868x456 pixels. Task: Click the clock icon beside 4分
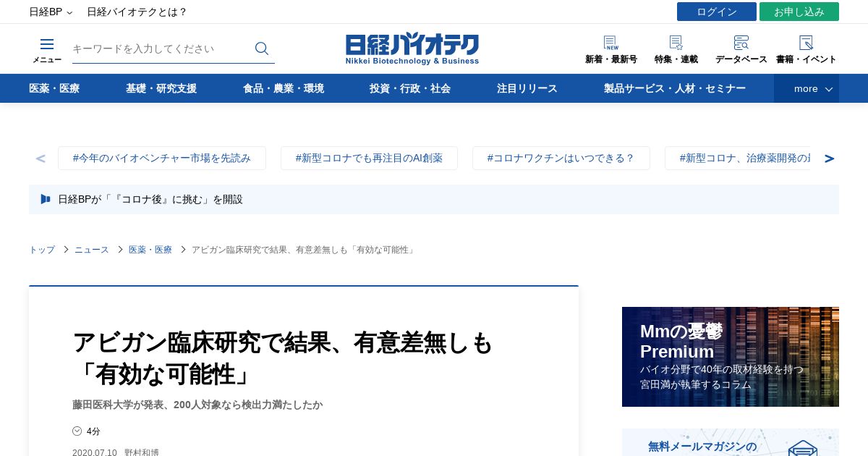(77, 431)
